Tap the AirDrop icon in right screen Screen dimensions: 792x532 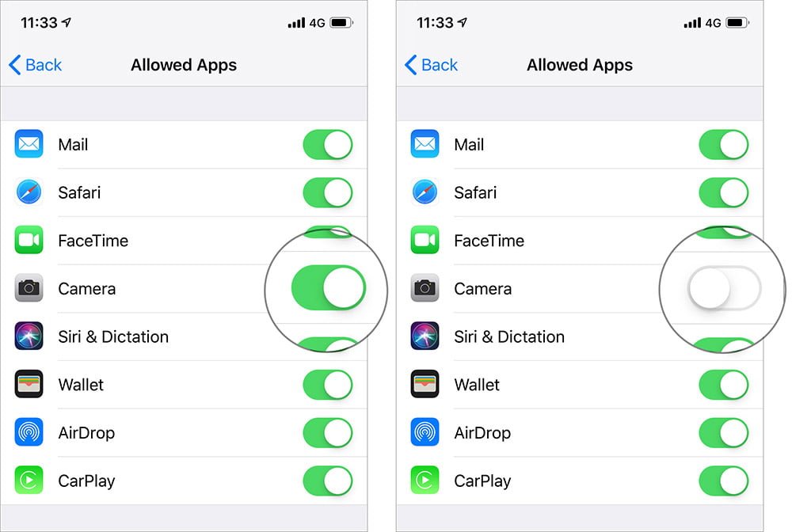pos(425,432)
